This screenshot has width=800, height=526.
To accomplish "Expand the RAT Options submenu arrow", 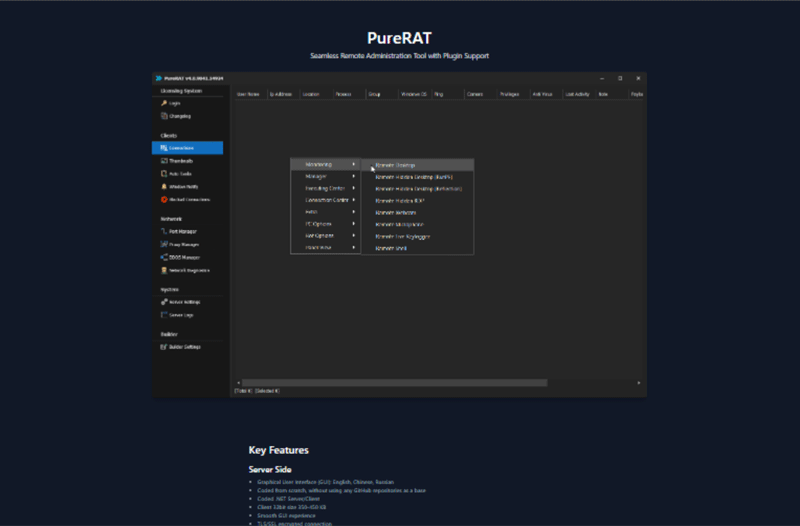I will [354, 236].
